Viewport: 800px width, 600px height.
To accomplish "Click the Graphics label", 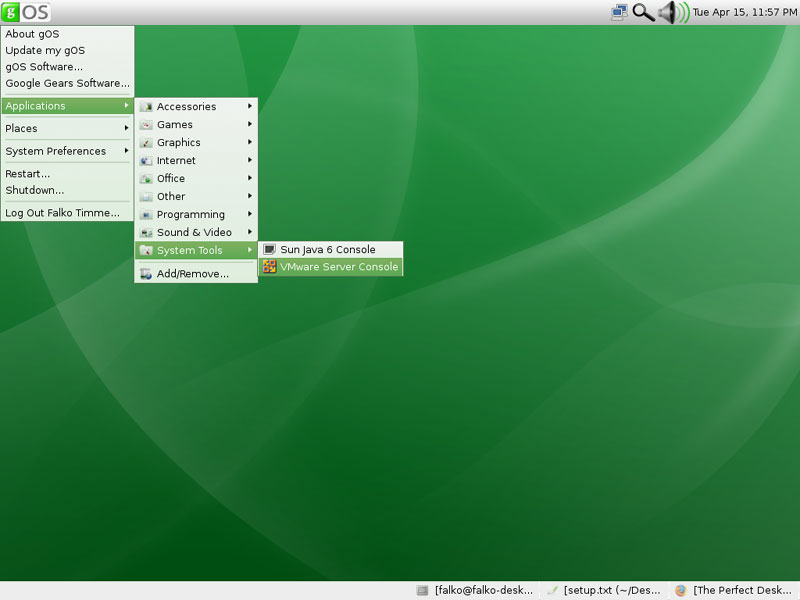I will point(178,143).
